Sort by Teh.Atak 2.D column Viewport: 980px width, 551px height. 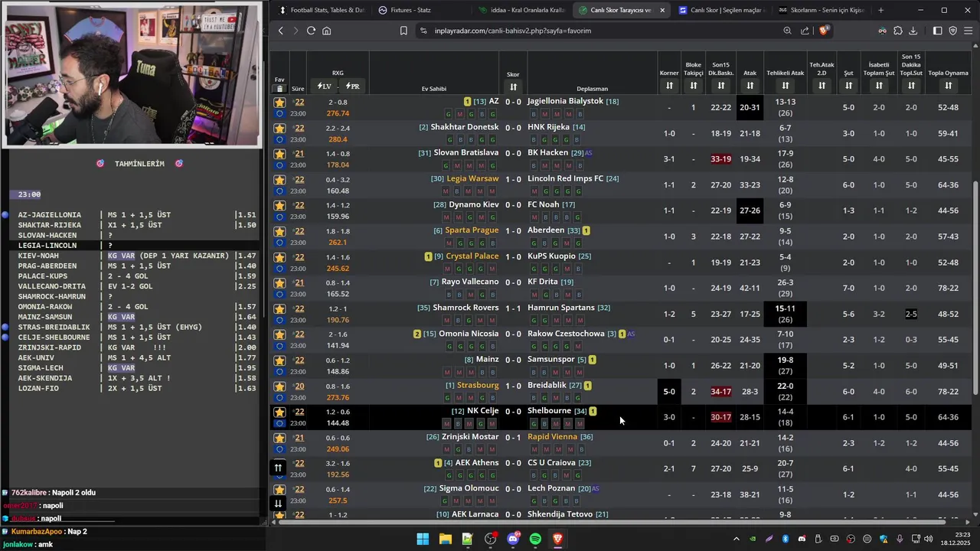822,86
